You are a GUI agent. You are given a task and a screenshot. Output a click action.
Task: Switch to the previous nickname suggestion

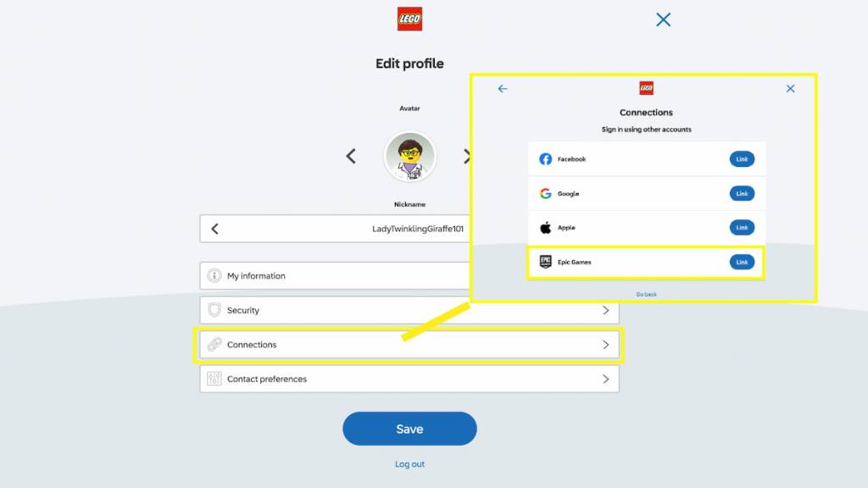(214, 229)
